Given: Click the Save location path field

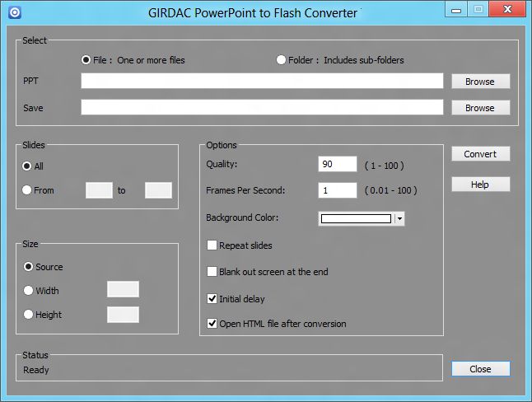Looking at the screenshot, I should point(262,107).
